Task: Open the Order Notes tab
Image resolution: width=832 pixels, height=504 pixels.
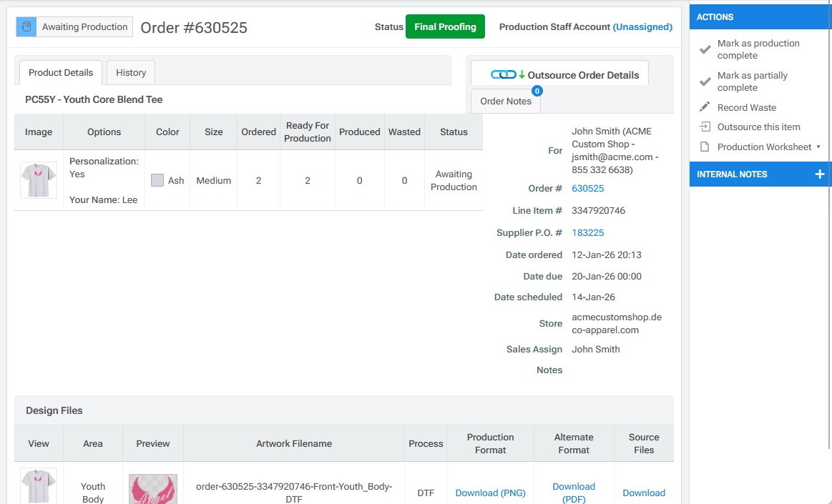Action: tap(505, 101)
